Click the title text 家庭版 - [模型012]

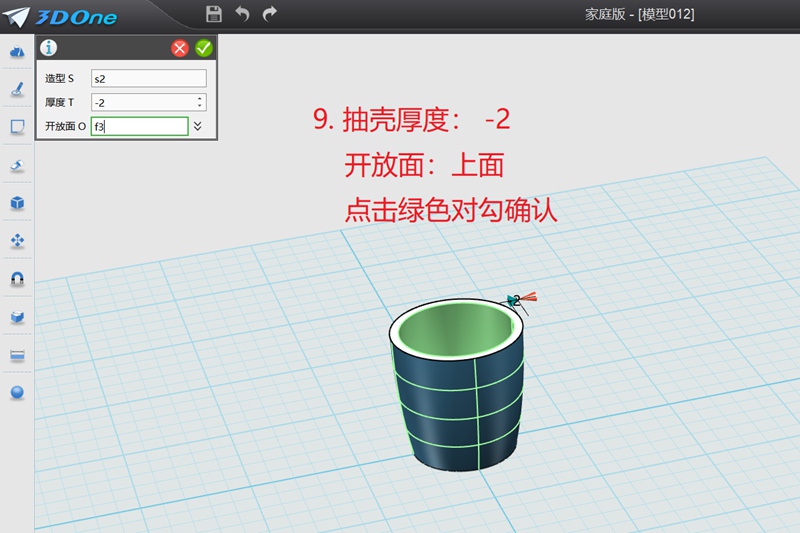pos(639,14)
